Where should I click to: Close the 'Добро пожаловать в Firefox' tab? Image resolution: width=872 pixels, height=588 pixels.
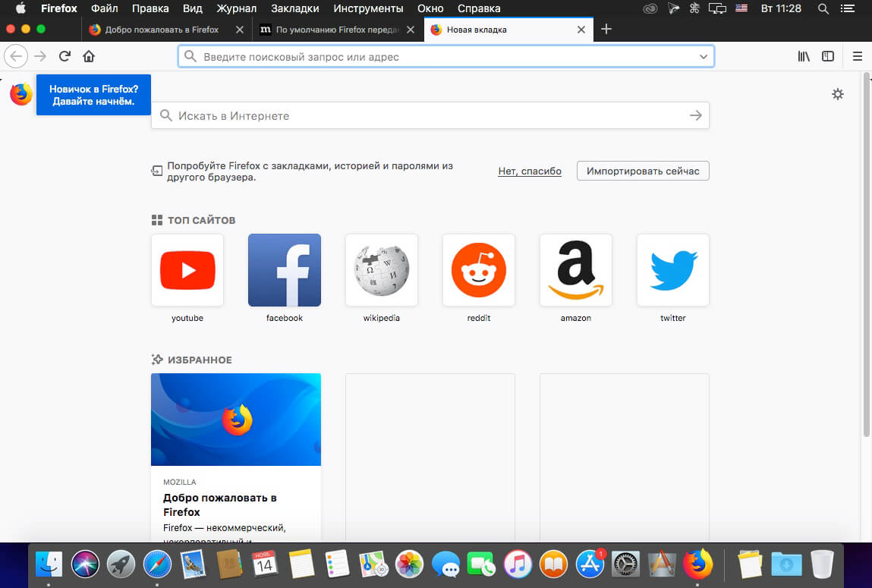coord(240,30)
